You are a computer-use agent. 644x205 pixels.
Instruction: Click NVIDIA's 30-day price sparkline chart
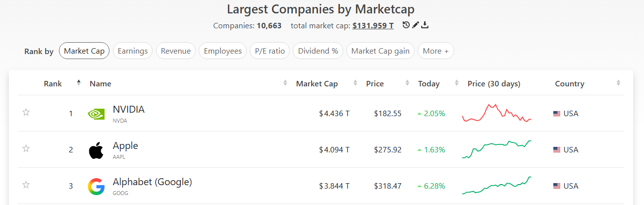(496, 113)
